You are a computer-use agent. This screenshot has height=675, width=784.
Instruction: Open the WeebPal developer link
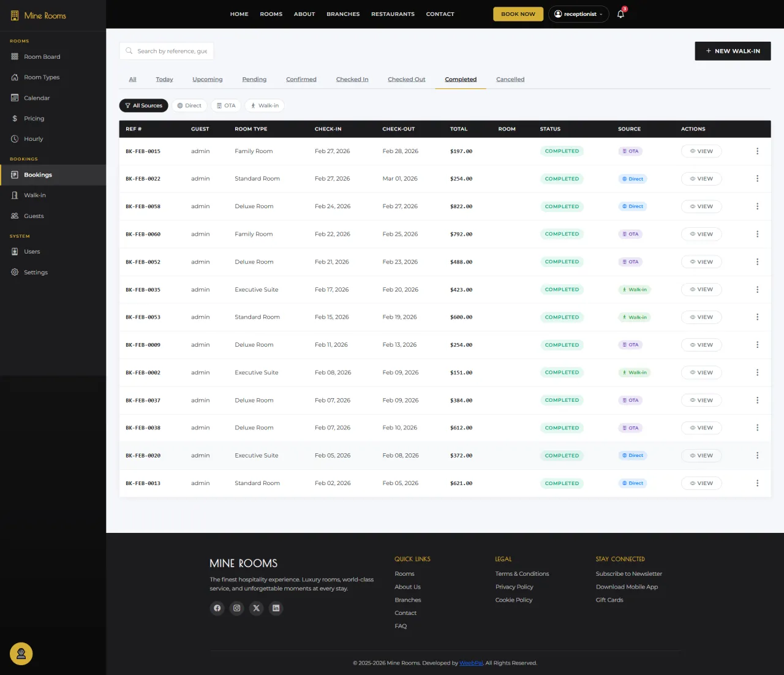click(471, 663)
